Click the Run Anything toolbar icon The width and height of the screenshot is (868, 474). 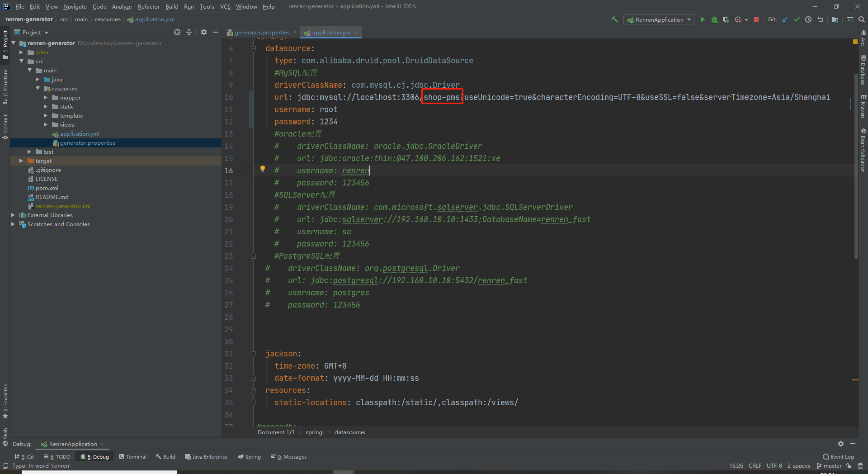849,19
